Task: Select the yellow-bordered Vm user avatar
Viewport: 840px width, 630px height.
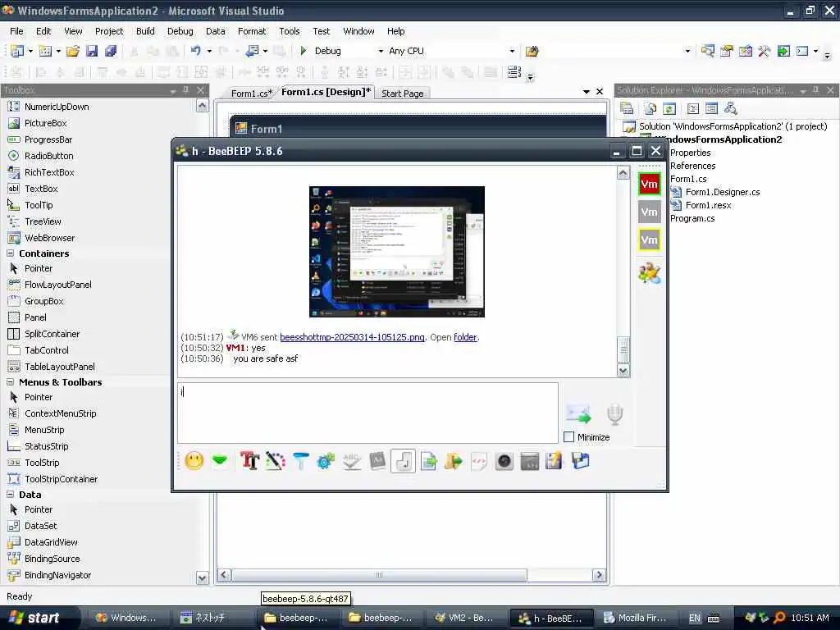Action: coord(650,240)
